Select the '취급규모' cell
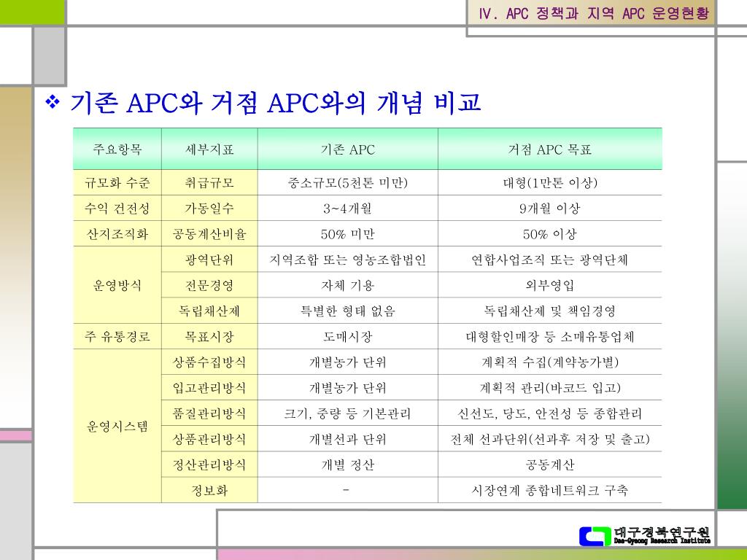This screenshot has width=747, height=560. pyautogui.click(x=209, y=182)
